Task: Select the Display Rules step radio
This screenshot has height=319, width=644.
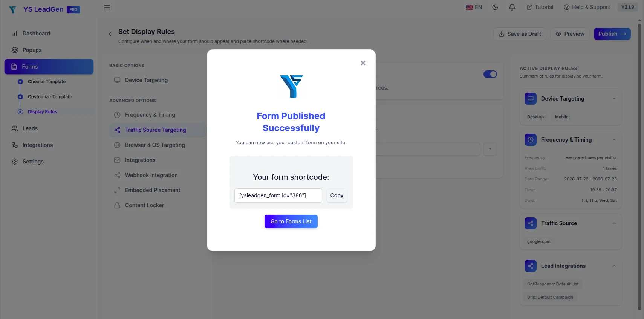Action: pyautogui.click(x=20, y=112)
